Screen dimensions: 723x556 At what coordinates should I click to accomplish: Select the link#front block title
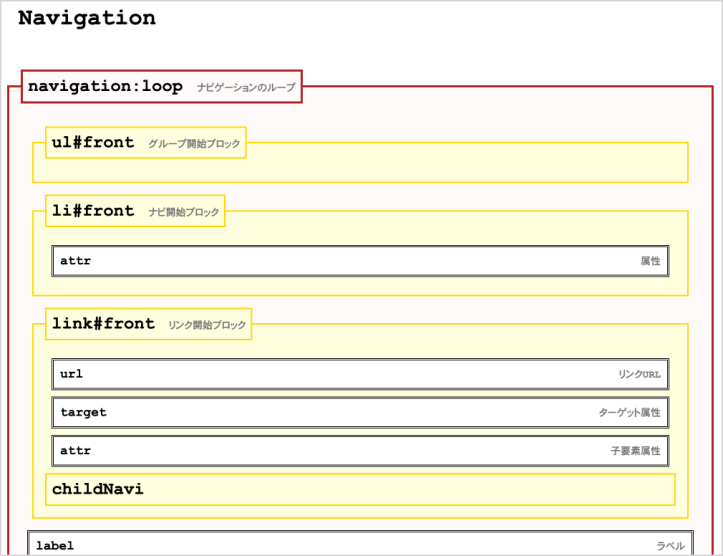coord(103,324)
